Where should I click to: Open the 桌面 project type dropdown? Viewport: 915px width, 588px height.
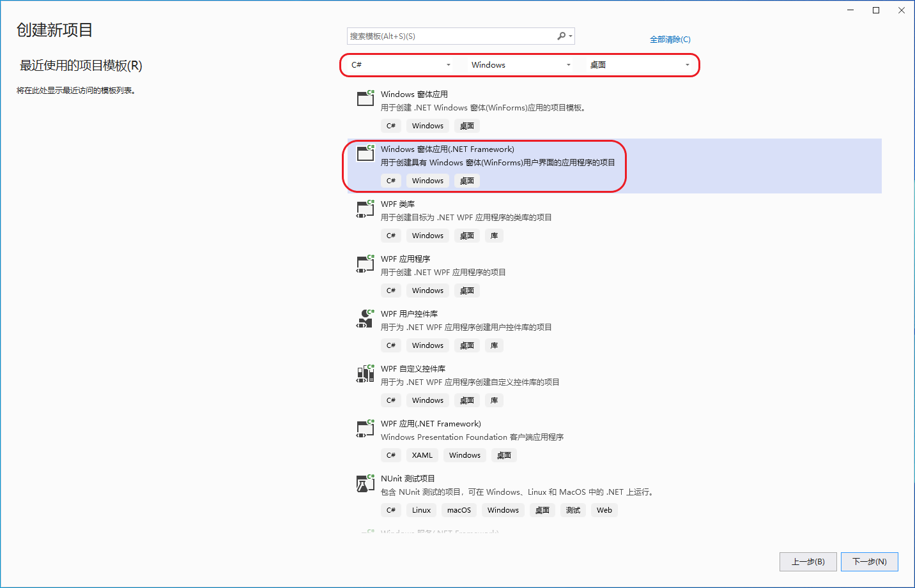point(640,65)
